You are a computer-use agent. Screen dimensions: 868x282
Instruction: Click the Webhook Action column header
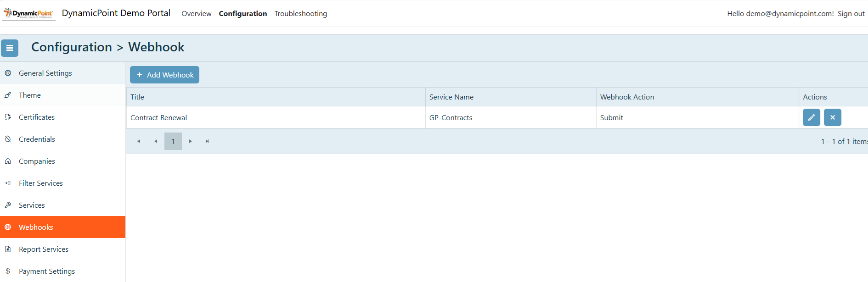click(x=698, y=97)
